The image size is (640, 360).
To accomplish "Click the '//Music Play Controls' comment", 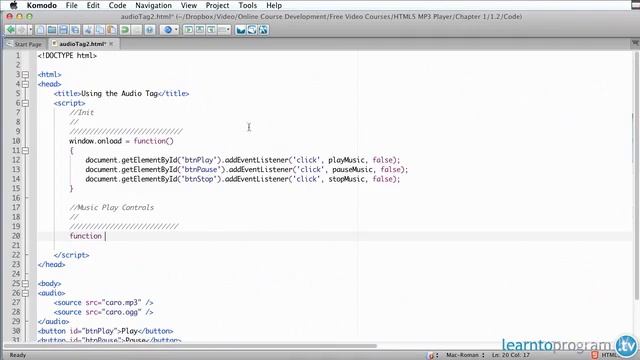I will [111, 207].
